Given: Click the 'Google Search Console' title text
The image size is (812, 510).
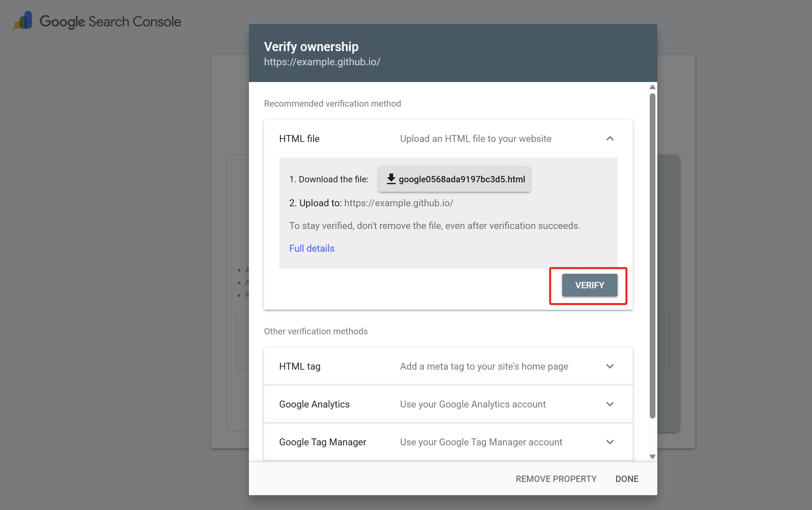Looking at the screenshot, I should pyautogui.click(x=111, y=21).
